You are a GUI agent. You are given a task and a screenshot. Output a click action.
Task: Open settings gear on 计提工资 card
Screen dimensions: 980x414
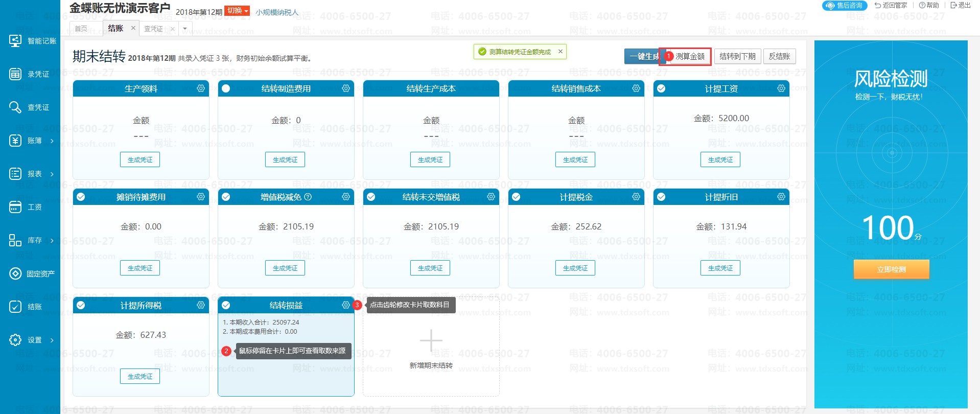pos(781,88)
